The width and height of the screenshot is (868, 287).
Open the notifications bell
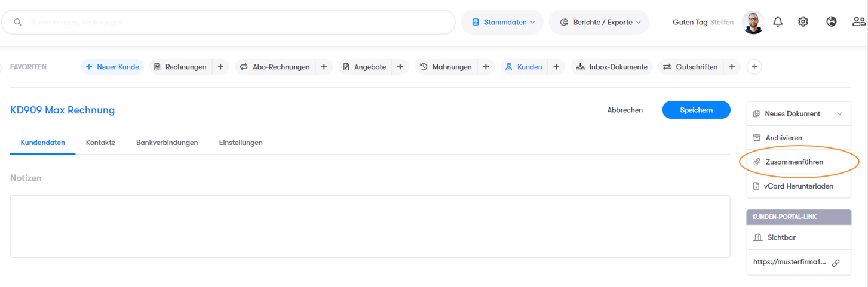[x=778, y=22]
